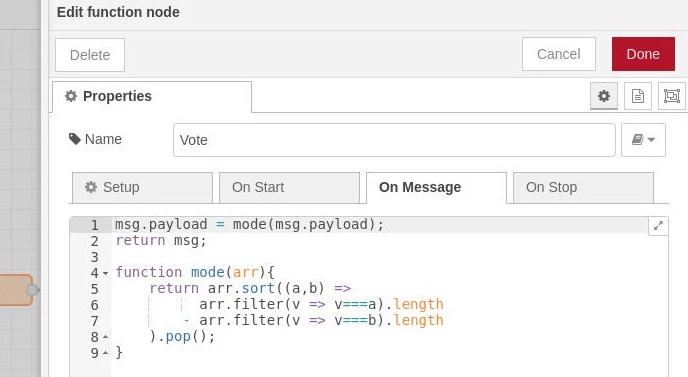Expand code editor to full screen

pos(658,226)
